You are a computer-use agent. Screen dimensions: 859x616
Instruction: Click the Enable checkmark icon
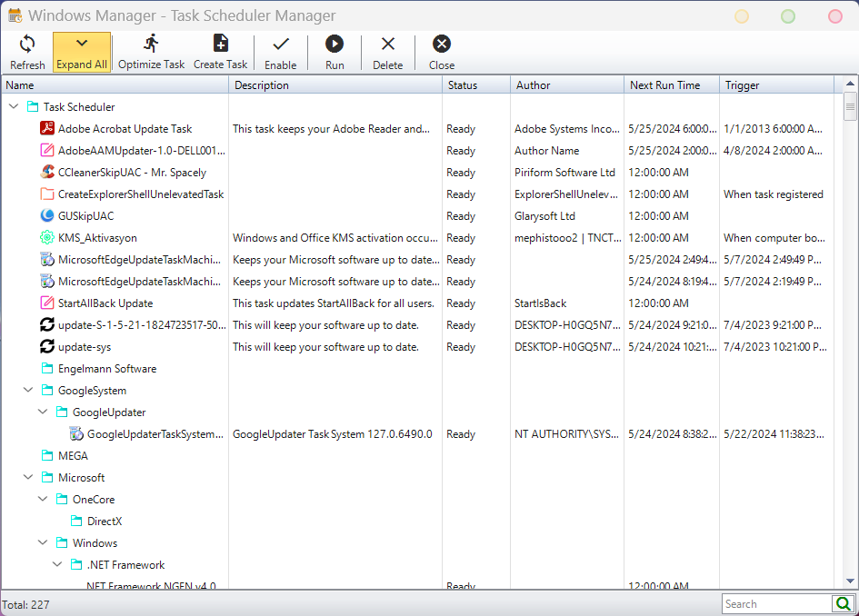point(280,43)
